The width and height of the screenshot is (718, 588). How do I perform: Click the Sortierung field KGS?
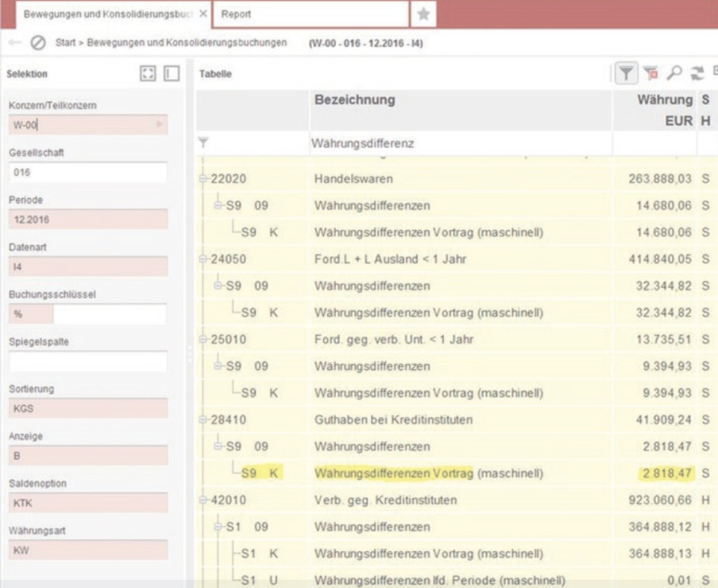coord(88,409)
